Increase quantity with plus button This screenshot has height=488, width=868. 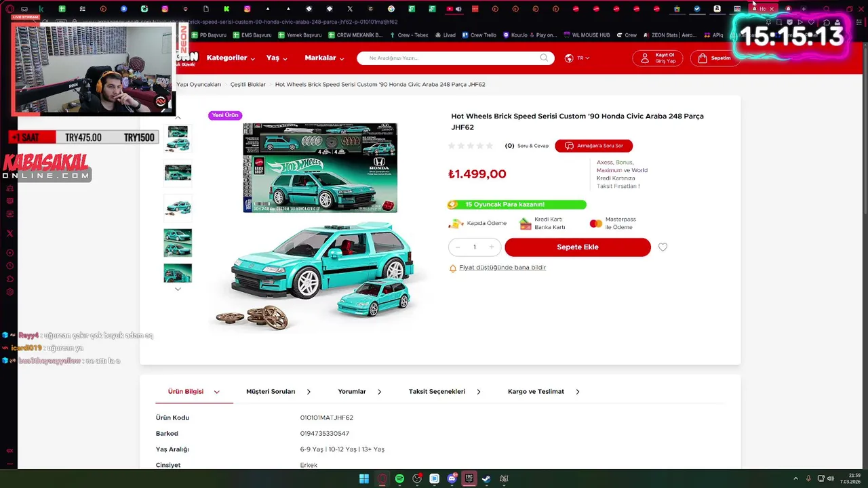point(492,247)
